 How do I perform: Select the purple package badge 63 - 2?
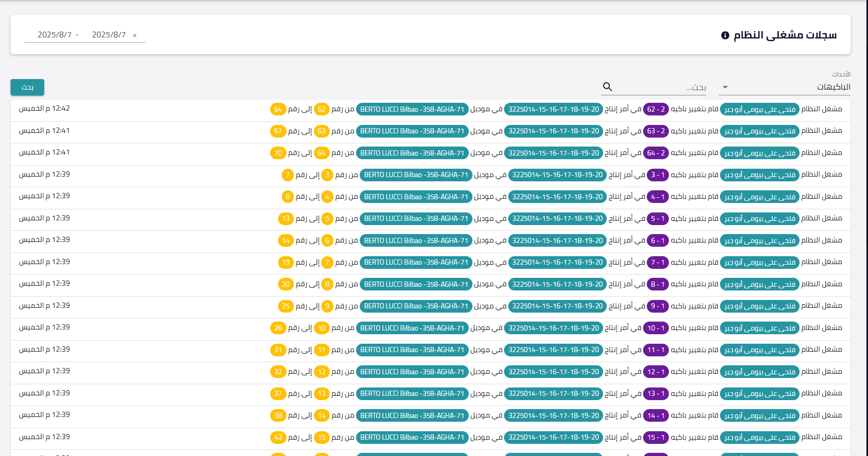(656, 131)
